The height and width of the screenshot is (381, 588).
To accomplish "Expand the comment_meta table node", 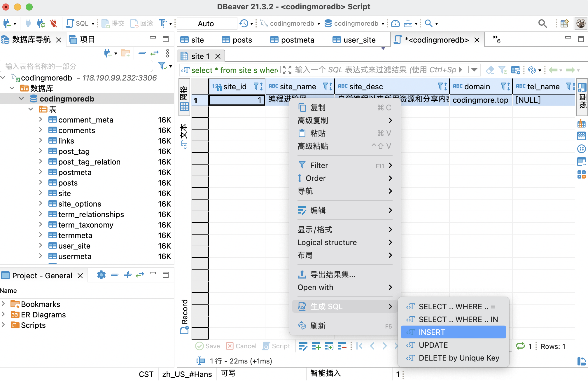I will click(41, 120).
